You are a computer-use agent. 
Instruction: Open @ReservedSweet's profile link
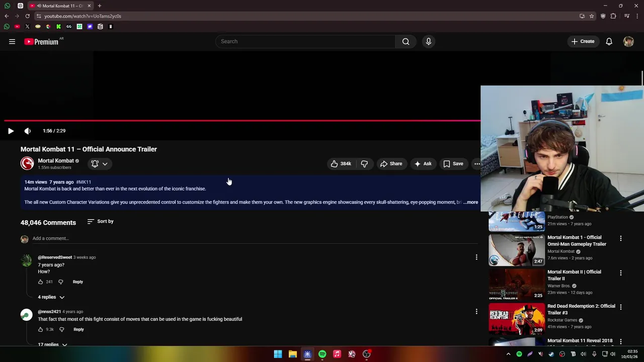pos(55,257)
